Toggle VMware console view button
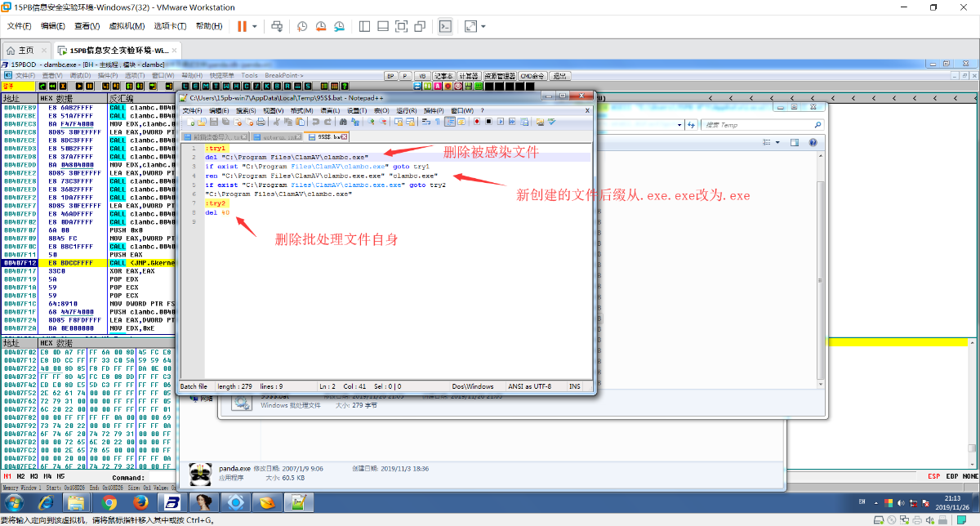980x526 pixels. tap(444, 26)
